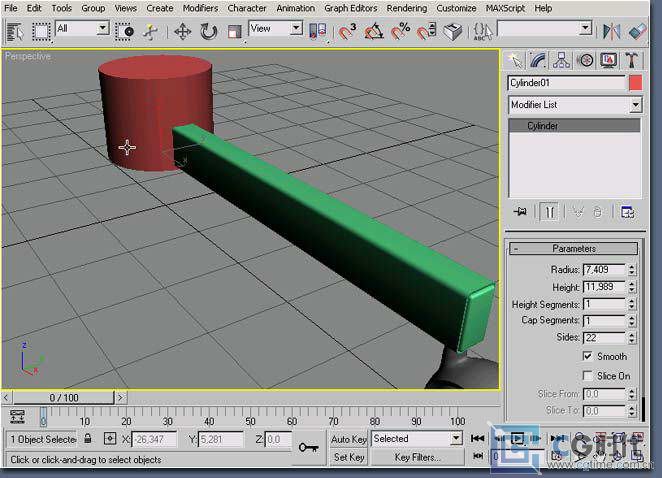Toggle Spinner Snap

point(426,32)
